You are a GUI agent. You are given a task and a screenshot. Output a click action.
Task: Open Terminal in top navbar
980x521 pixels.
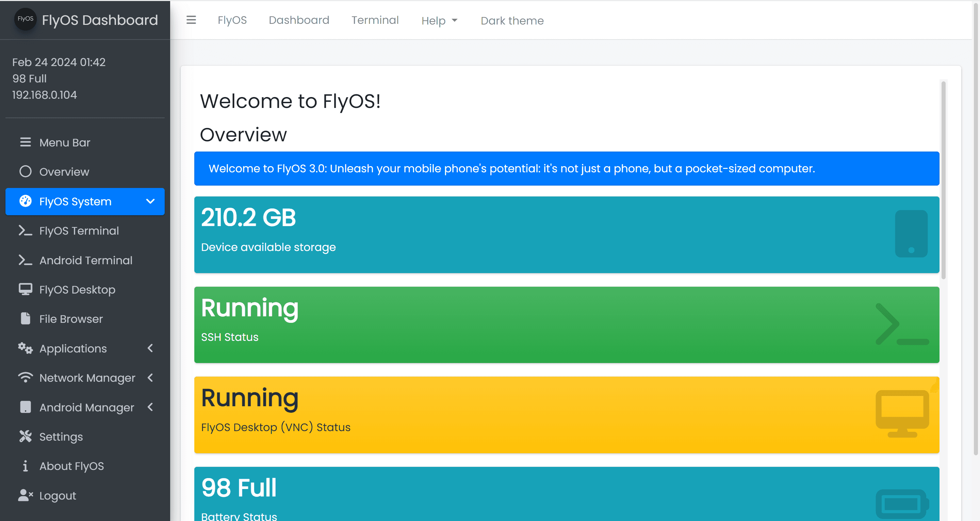pyautogui.click(x=375, y=20)
